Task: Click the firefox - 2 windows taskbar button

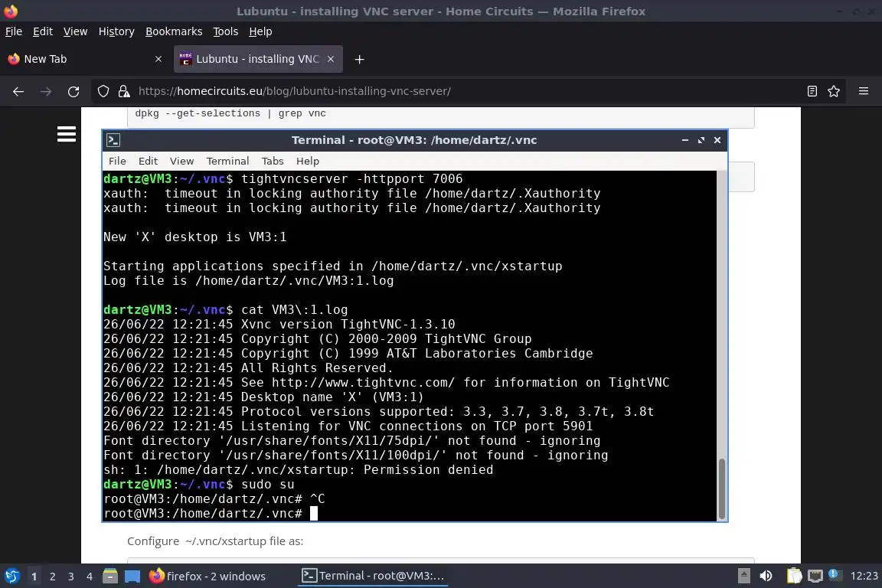Action: click(207, 576)
